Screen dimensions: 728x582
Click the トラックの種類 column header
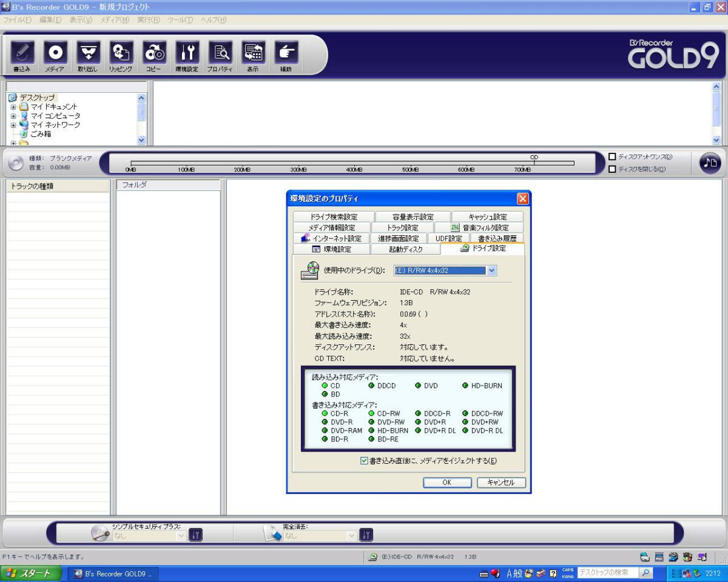pos(58,186)
